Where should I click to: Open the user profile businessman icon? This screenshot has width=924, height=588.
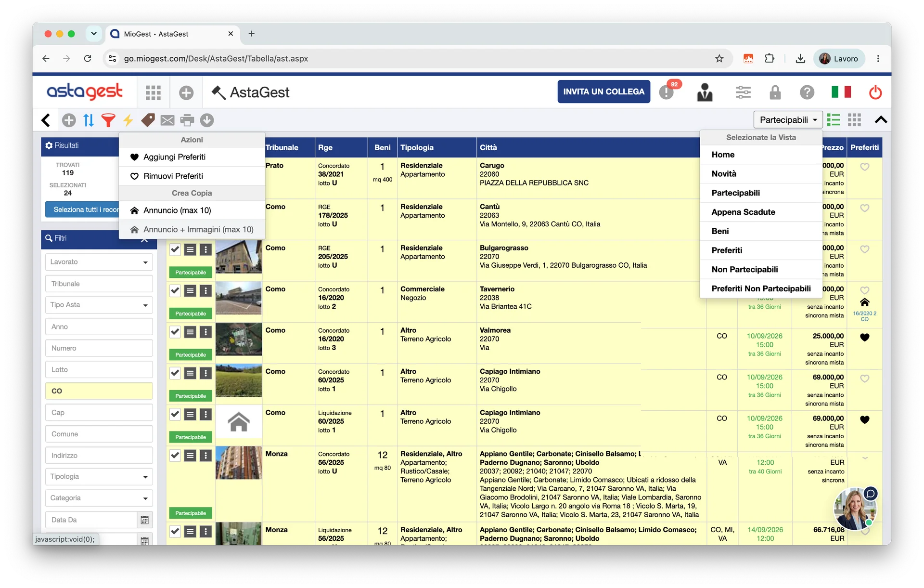(x=705, y=92)
